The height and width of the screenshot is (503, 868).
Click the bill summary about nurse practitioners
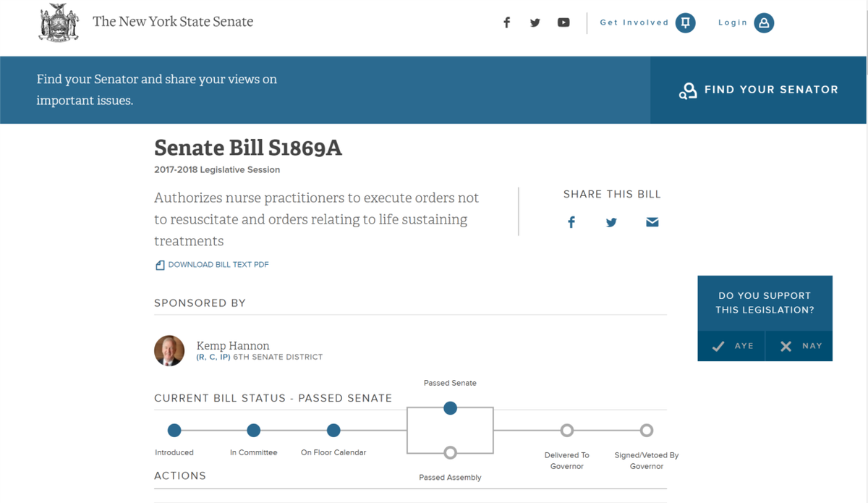(317, 219)
